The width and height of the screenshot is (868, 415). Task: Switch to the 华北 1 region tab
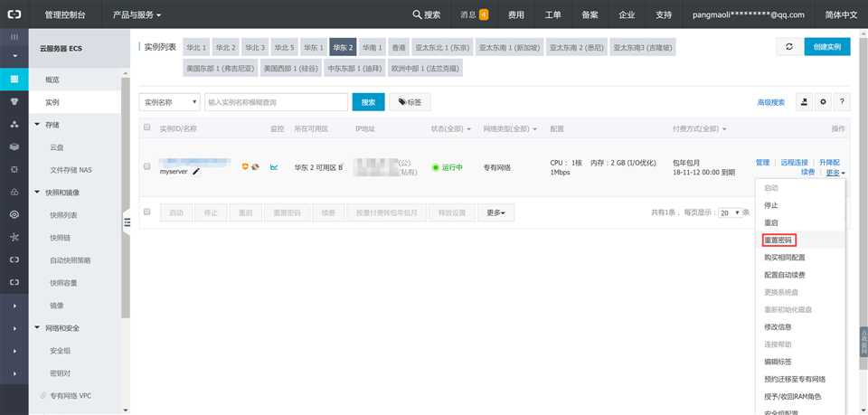(196, 48)
